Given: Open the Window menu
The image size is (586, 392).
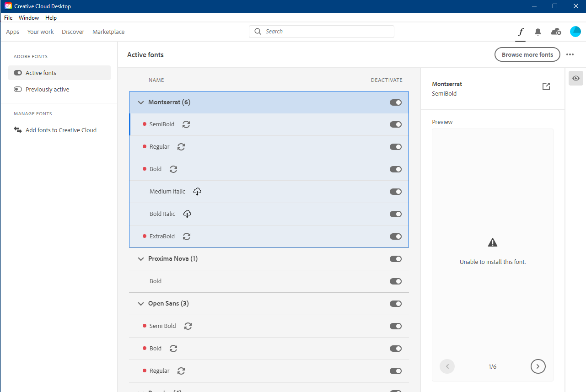Looking at the screenshot, I should 29,18.
